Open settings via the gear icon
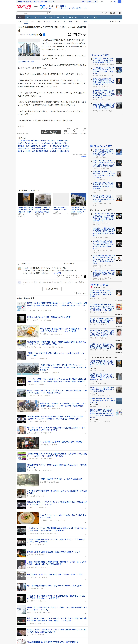 [x=120, y=13]
